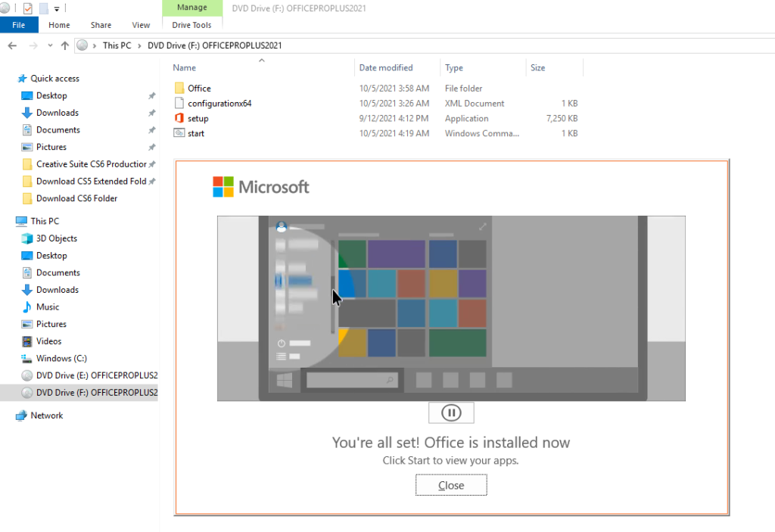Select the Manage contextual tab
The height and width of the screenshot is (532, 775).
(x=192, y=8)
